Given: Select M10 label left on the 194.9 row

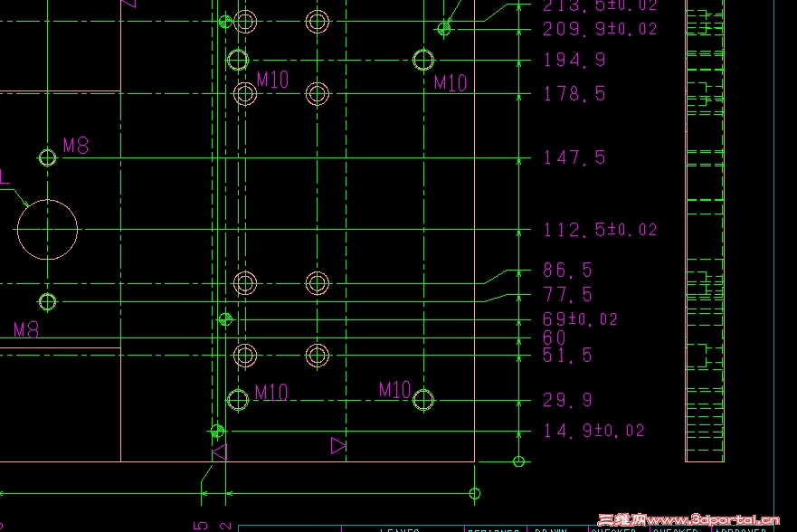Looking at the screenshot, I should point(272,80).
